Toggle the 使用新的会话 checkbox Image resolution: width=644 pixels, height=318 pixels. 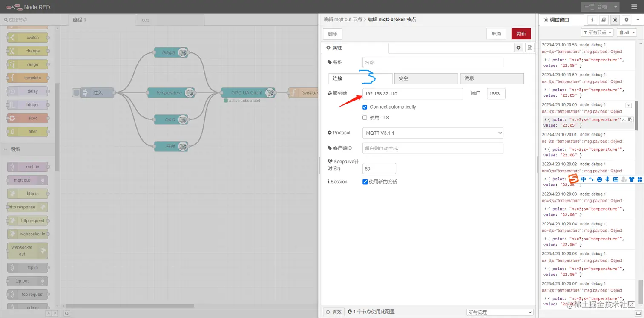click(x=365, y=182)
